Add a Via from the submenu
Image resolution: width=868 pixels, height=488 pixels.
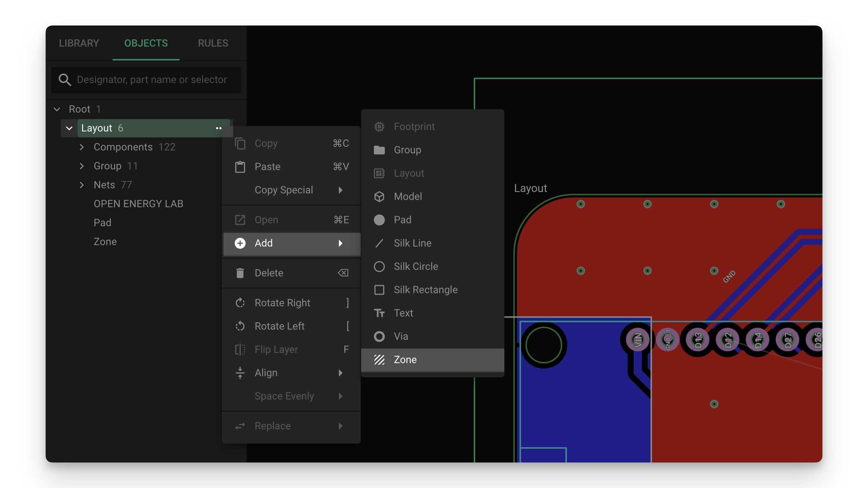click(x=433, y=337)
